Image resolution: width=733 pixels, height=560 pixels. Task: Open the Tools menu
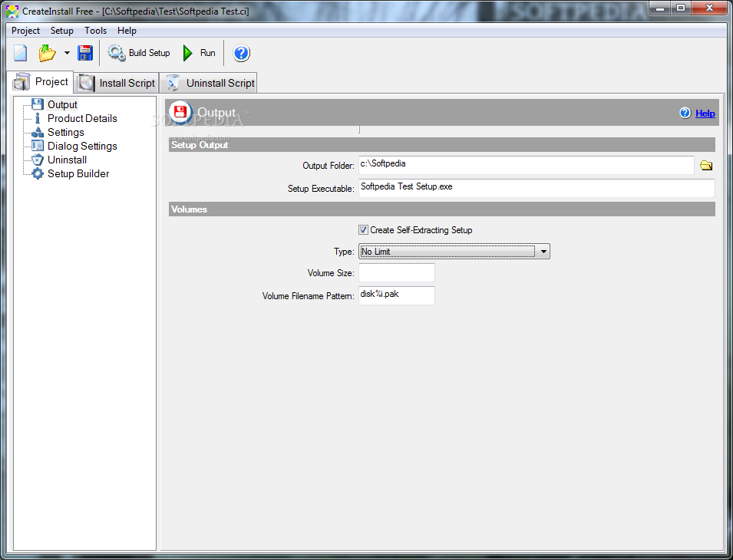[95, 31]
